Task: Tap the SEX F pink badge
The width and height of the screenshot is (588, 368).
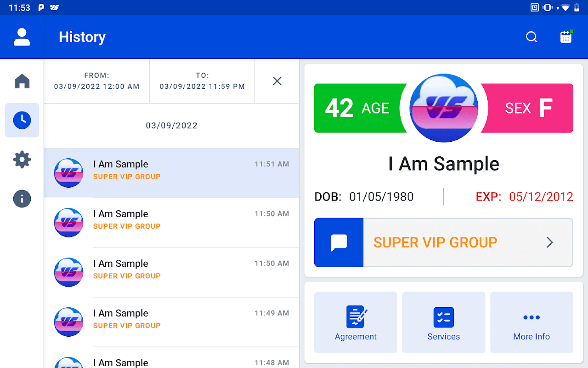Action: point(527,108)
